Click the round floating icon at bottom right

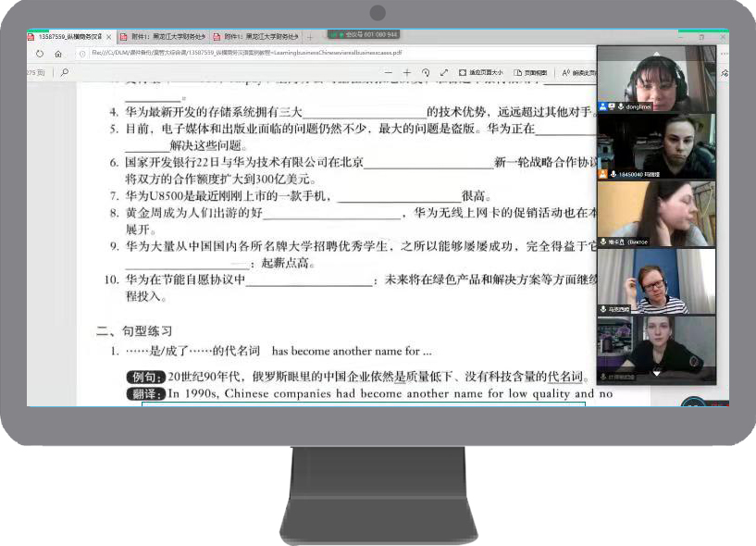coord(693,402)
